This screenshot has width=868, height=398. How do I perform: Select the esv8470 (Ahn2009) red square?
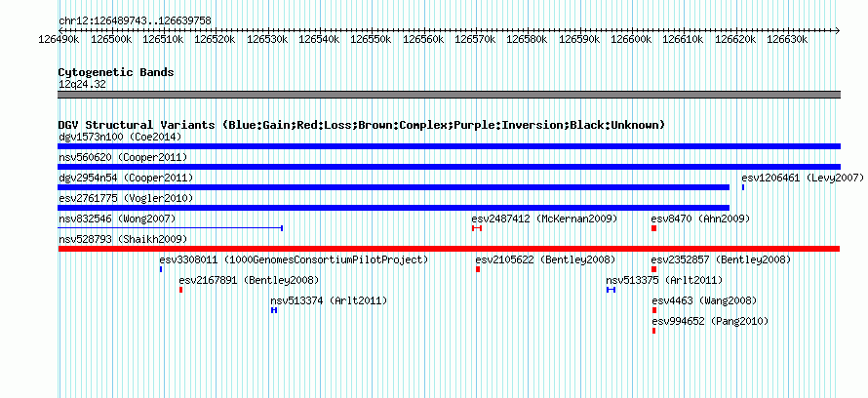tap(653, 228)
